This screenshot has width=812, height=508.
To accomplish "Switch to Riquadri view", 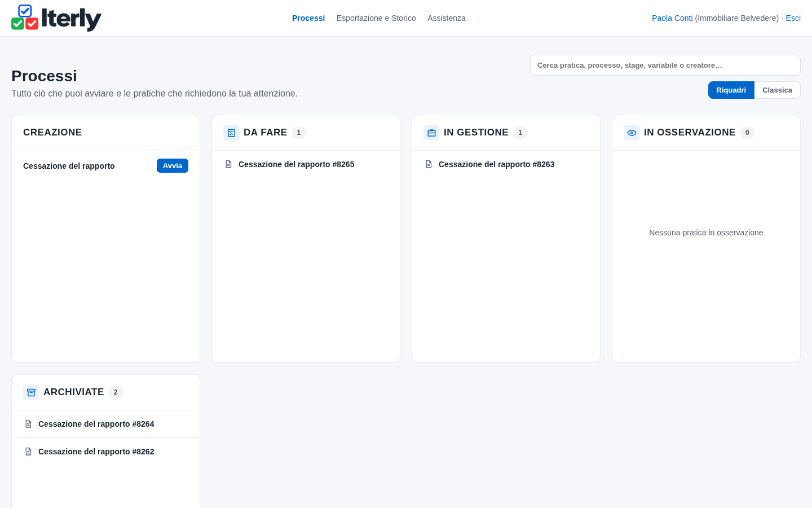I will [731, 90].
